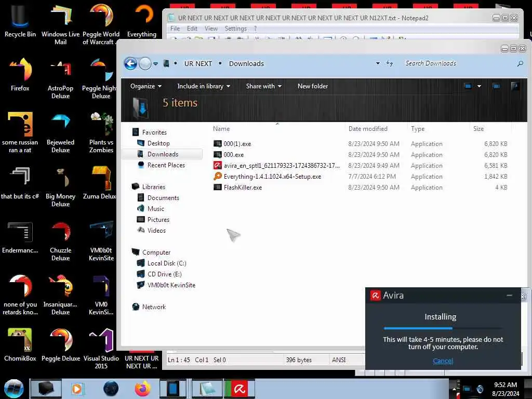Open Plants vs Zombies desktop icon
This screenshot has width=532, height=399.
101,132
